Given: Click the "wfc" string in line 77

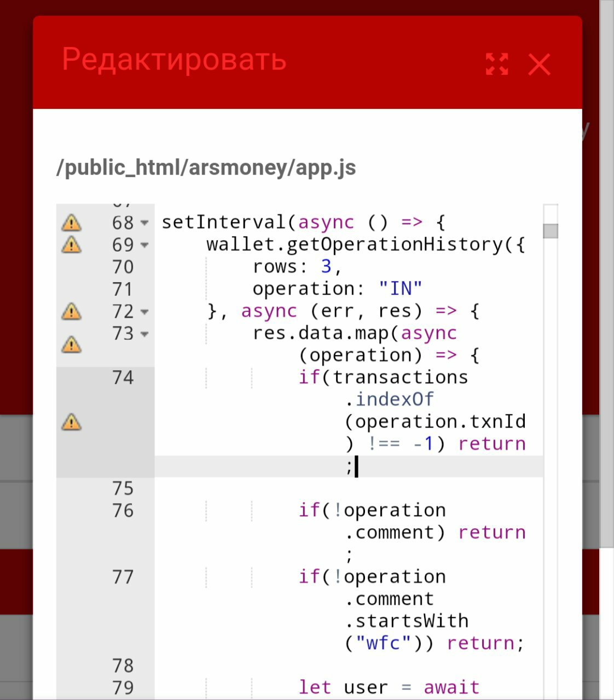Looking at the screenshot, I should 383,643.
